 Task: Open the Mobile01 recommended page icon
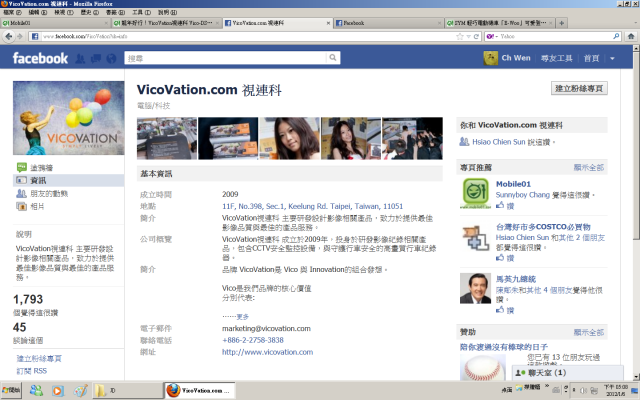tap(476, 193)
